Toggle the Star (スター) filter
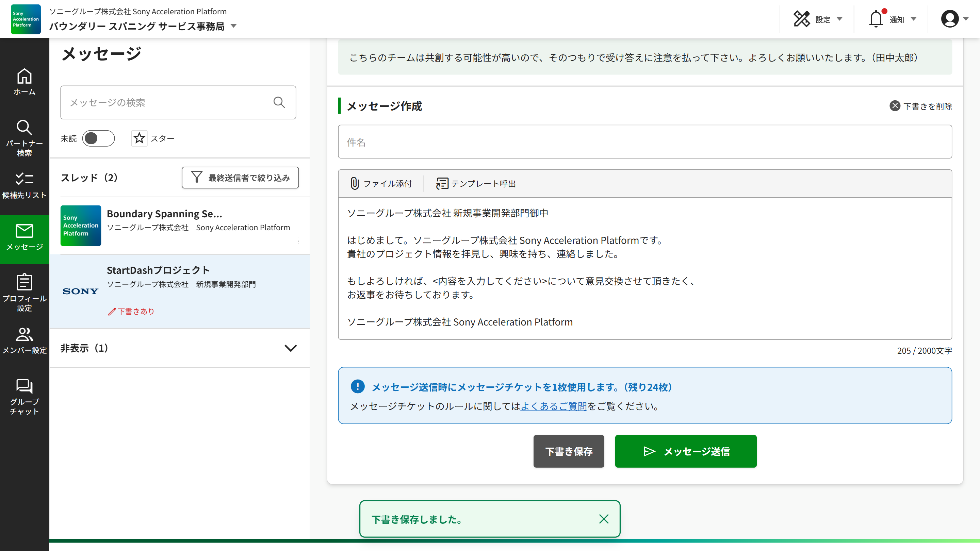980x551 pixels. pos(139,138)
